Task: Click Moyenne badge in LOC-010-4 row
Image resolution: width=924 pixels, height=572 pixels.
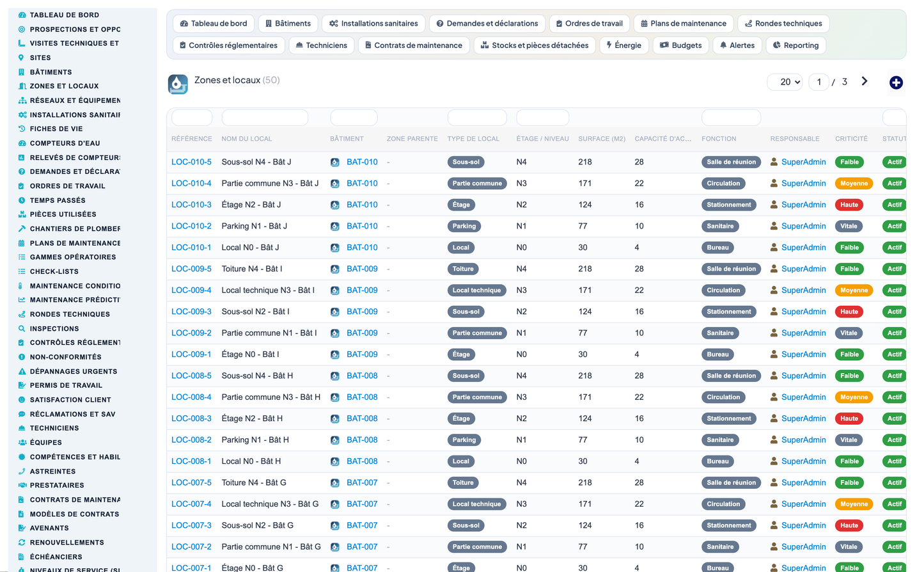Action: click(x=854, y=184)
